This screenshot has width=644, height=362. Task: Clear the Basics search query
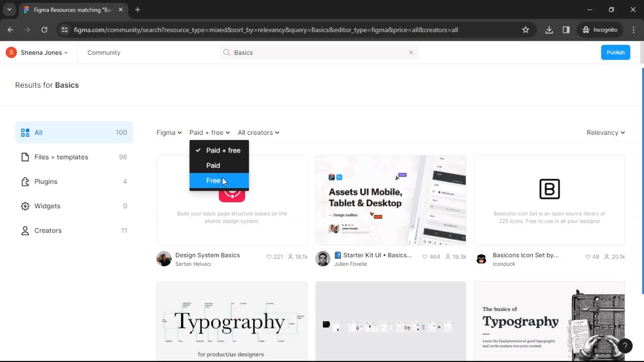[x=411, y=53]
